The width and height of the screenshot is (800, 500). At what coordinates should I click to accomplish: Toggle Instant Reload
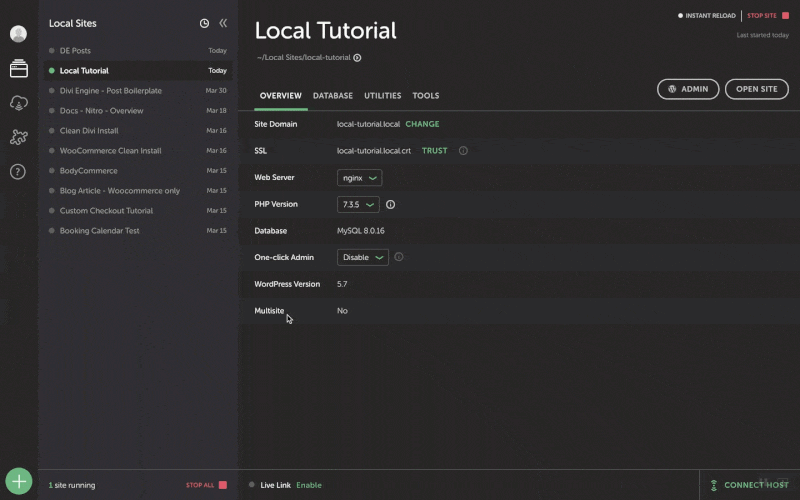pyautogui.click(x=707, y=16)
